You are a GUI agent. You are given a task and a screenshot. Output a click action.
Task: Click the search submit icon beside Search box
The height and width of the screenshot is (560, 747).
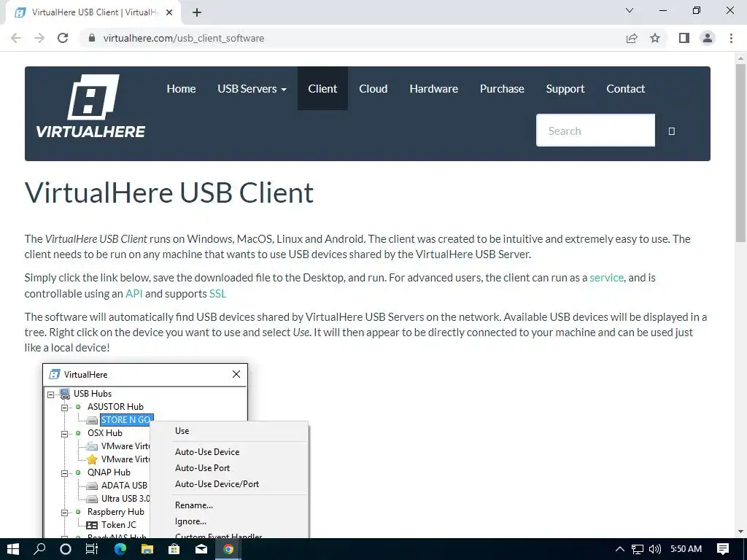[x=672, y=131]
